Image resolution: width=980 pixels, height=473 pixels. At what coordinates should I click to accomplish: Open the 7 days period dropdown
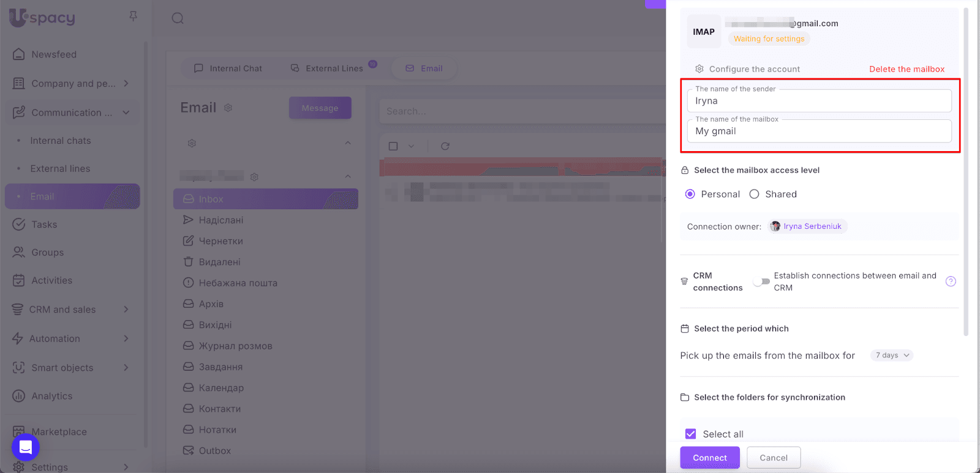click(x=892, y=356)
